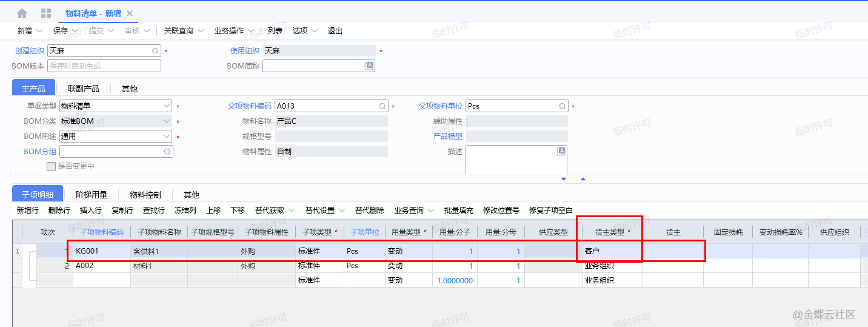Open multilingual icon in BOM简称 field
The image size is (868, 327).
pos(369,66)
